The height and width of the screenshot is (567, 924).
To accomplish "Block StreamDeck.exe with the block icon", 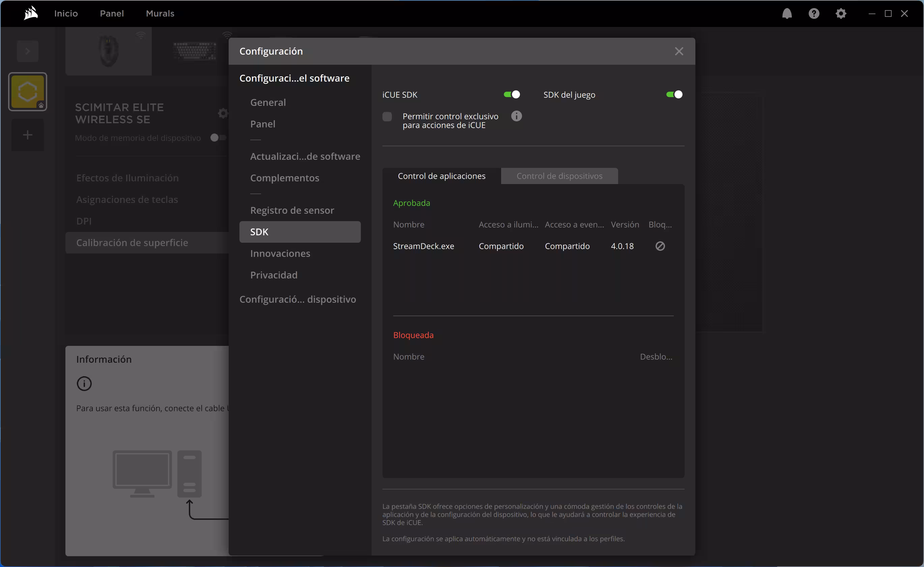I will (660, 246).
